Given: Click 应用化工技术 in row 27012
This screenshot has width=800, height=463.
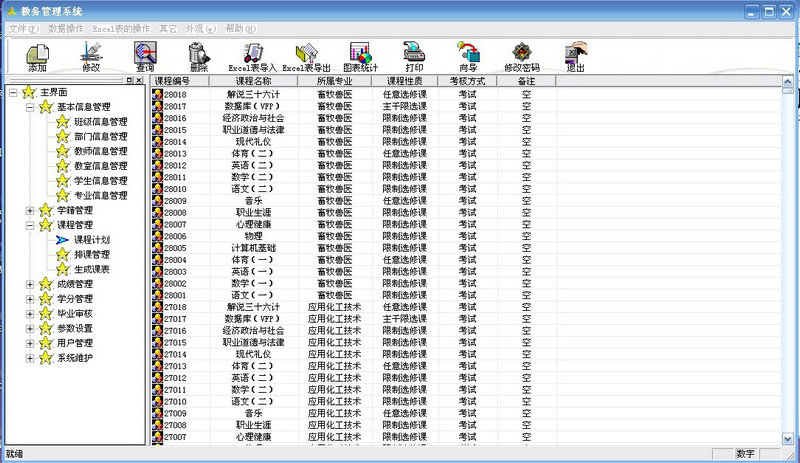Looking at the screenshot, I should coord(334,378).
